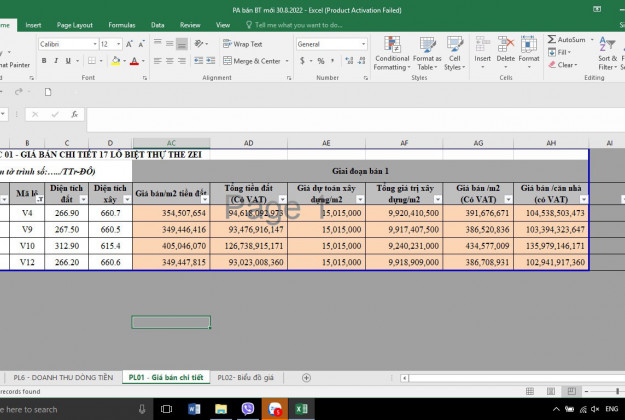This screenshot has width=625, height=420.
Task: Switch to Normal view in status bar
Action: (530, 391)
